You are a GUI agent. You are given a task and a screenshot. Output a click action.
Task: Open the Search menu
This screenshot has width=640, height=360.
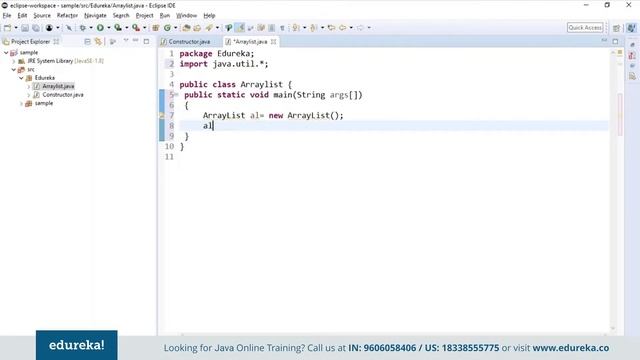coord(121,16)
